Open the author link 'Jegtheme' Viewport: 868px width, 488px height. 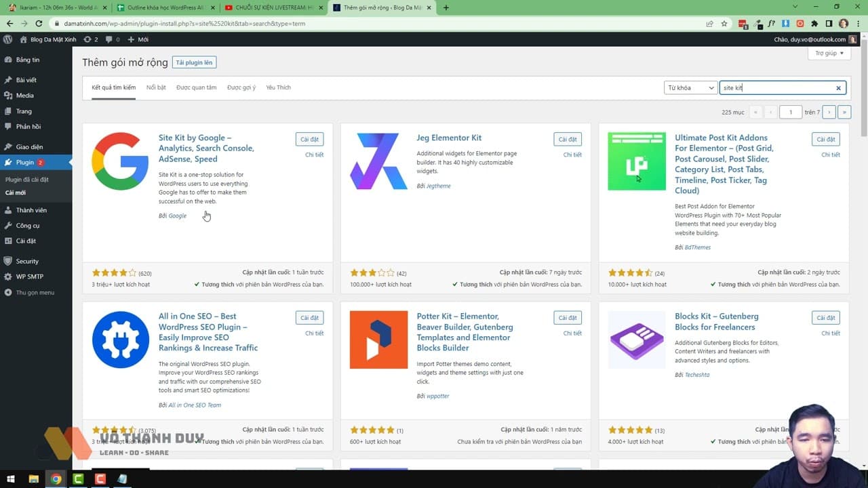click(x=439, y=186)
